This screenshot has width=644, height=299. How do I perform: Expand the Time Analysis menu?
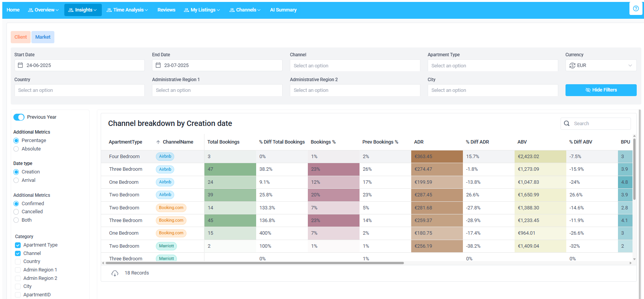(x=127, y=10)
